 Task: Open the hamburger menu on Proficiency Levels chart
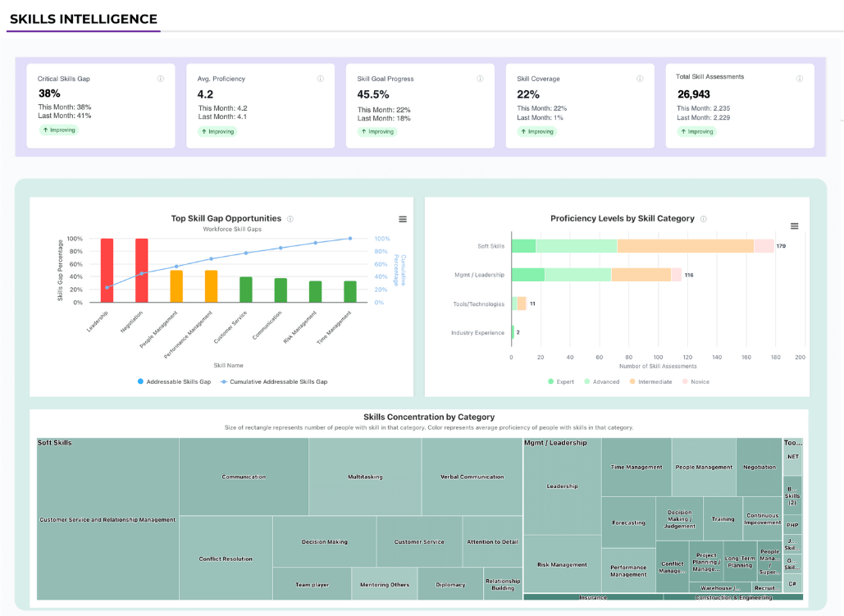(x=793, y=226)
